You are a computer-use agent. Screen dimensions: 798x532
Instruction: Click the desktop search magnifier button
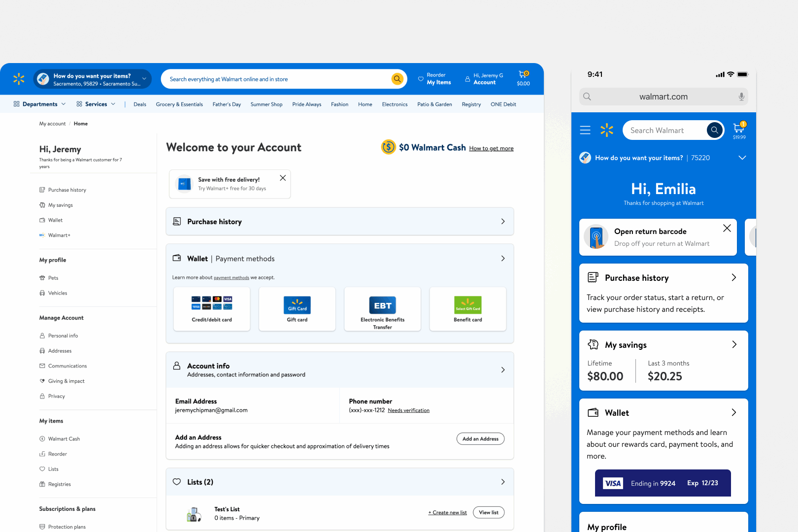coord(397,79)
